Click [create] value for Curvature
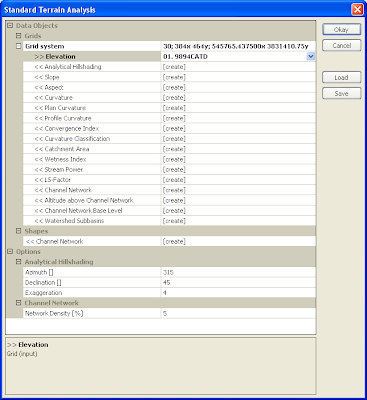367x400 pixels. 174,98
